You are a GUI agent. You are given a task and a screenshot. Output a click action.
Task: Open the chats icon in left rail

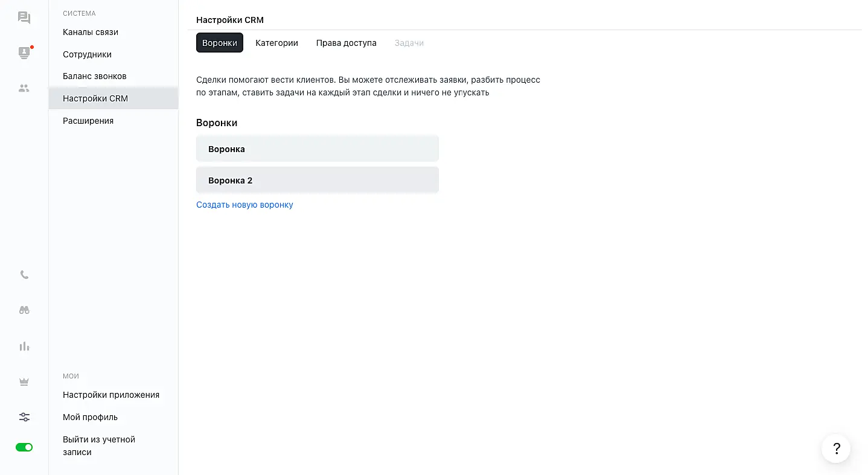(x=24, y=18)
